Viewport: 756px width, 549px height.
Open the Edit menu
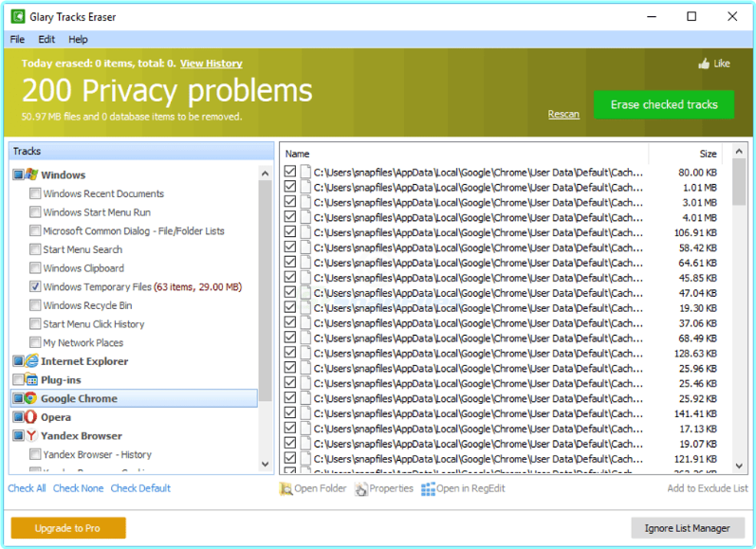pos(46,40)
